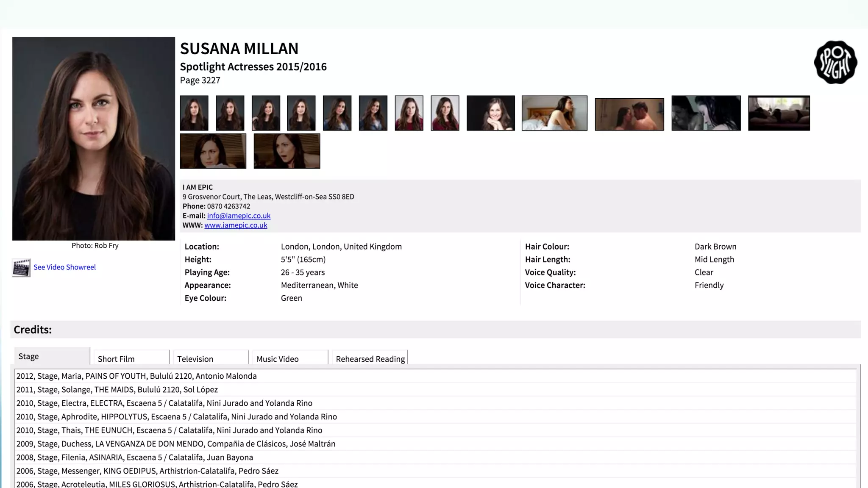The image size is (868, 488).
Task: Open the smiling hand-on-chin portrait thumbnail
Action: point(490,113)
